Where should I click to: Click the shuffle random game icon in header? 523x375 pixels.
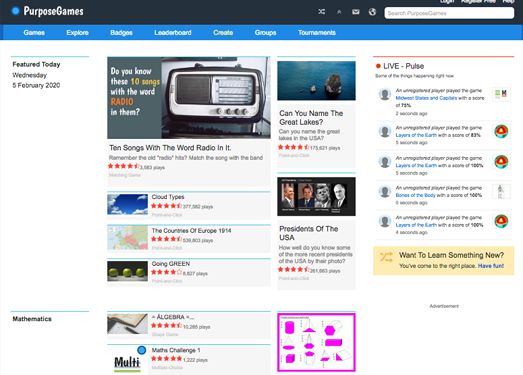pyautogui.click(x=321, y=12)
